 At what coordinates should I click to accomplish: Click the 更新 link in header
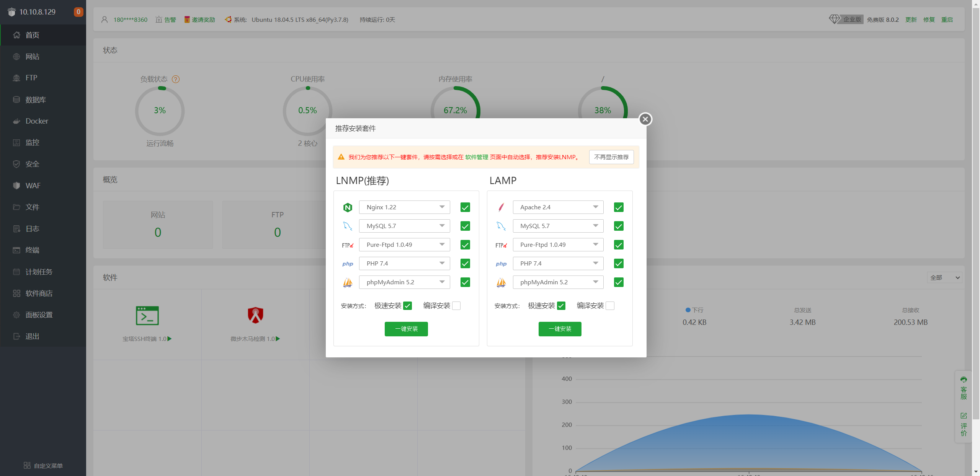coord(911,20)
